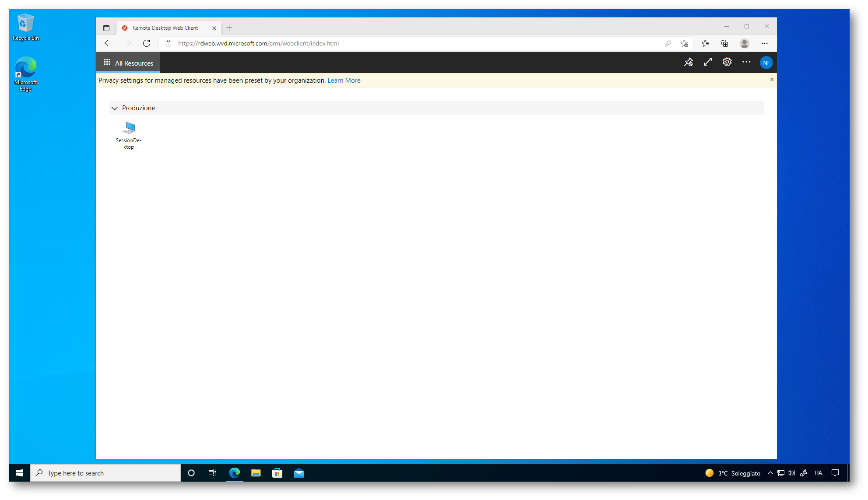Open the pen workspace tray icon
This screenshot has width=868, height=500.
(804, 473)
